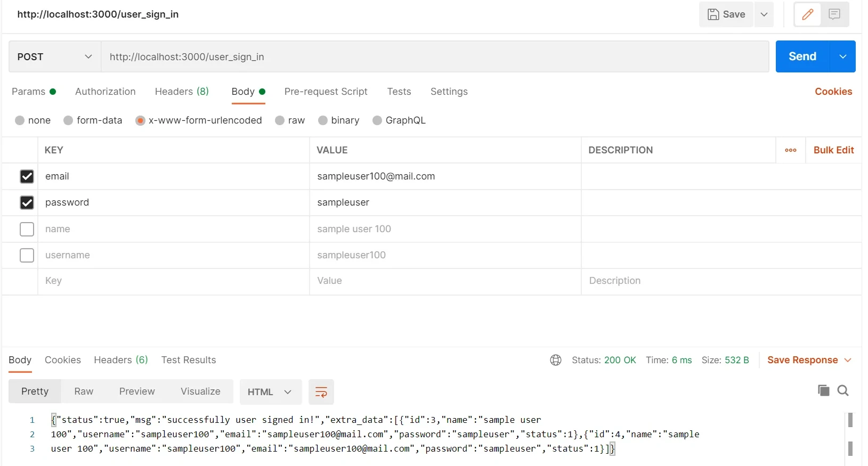The width and height of the screenshot is (868, 466).
Task: Open the comments icon
Action: 834,14
